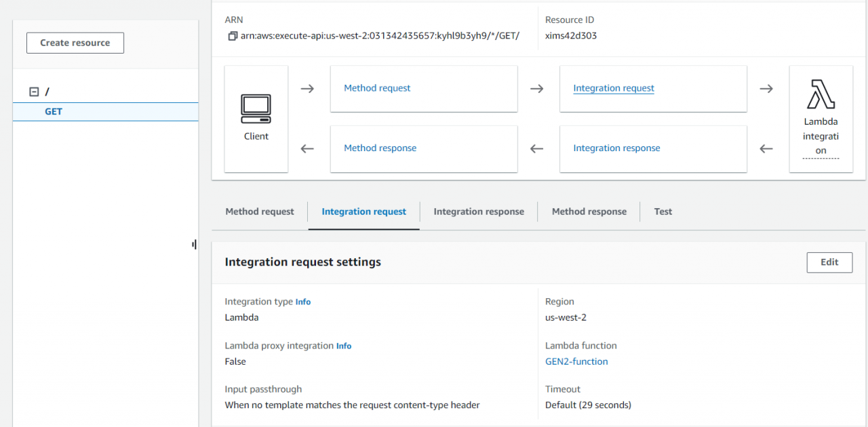Copy the ARN with the copy icon
868x427 pixels.
pyautogui.click(x=233, y=36)
